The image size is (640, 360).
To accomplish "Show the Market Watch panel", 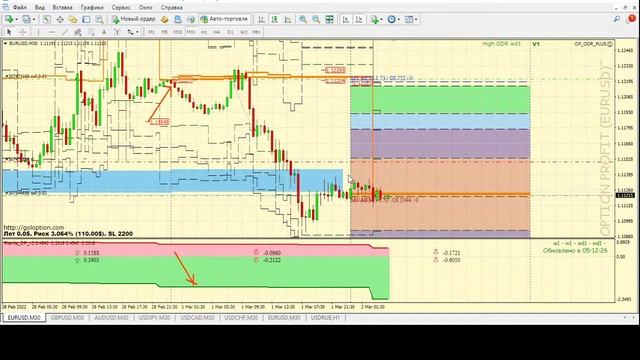I will tap(47, 19).
